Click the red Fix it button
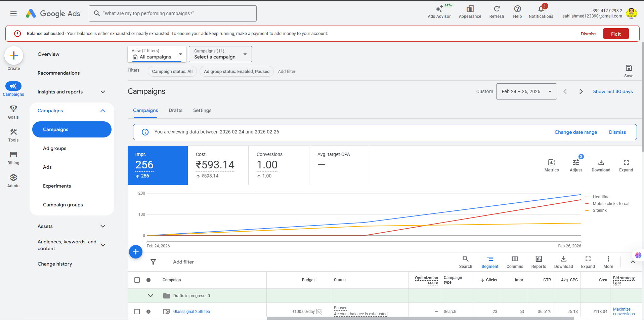 pos(616,34)
